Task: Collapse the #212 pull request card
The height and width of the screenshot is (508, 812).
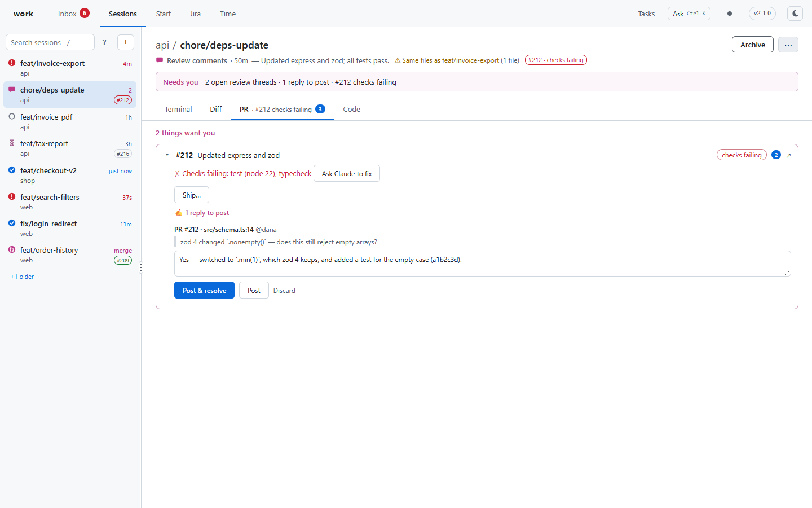Action: [x=167, y=155]
